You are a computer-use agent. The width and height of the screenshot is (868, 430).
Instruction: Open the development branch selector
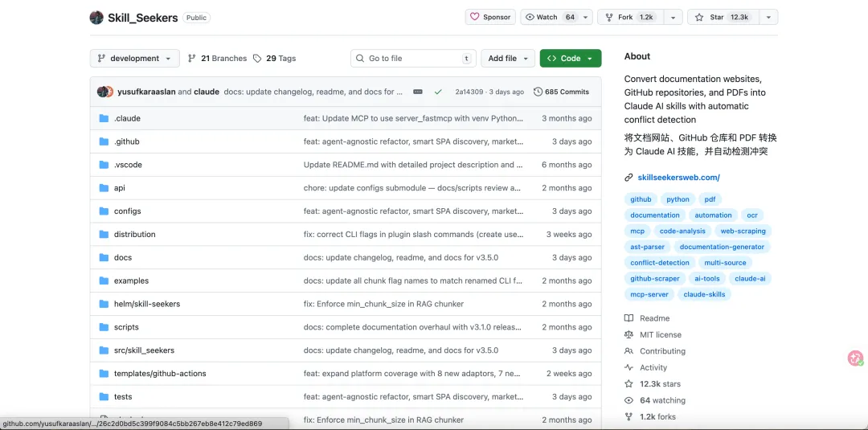pyautogui.click(x=134, y=59)
